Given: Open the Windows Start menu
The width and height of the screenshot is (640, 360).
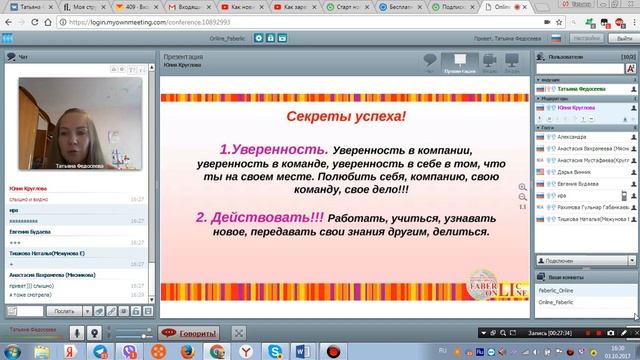Looking at the screenshot, I should coord(13,351).
